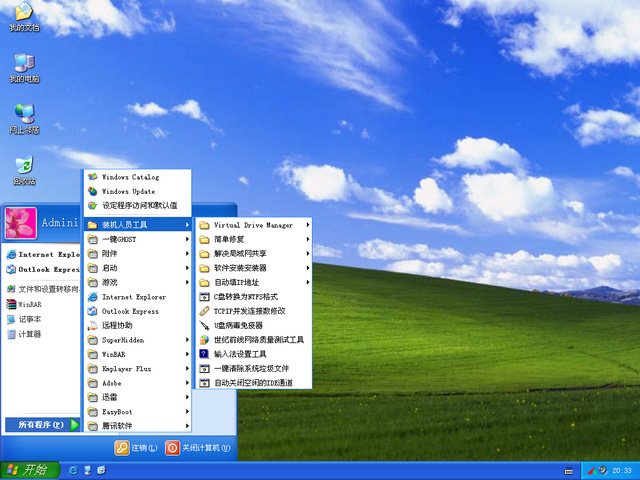Click the 自动关闭空闲的IDE通道 icon

[204, 383]
